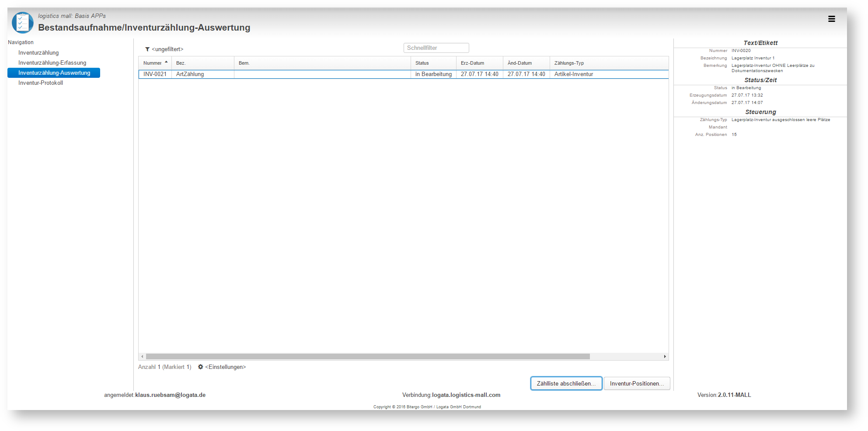Click the logged-in user klaus.ruebsam@logata.de

170,395
